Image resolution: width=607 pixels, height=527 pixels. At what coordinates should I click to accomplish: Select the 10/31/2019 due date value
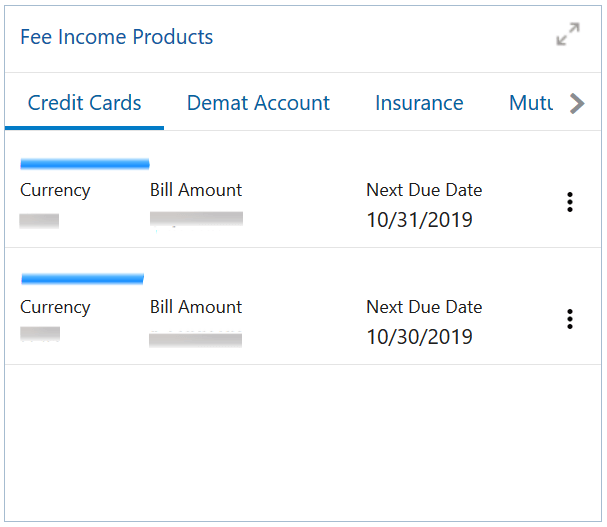(x=419, y=220)
